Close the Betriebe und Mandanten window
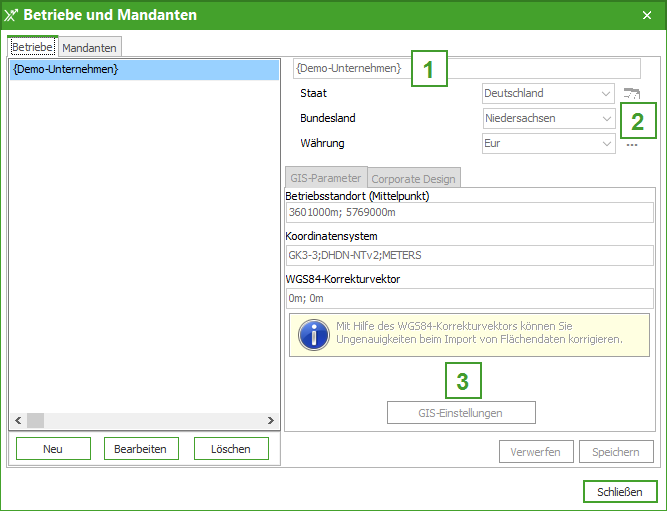 coord(646,15)
